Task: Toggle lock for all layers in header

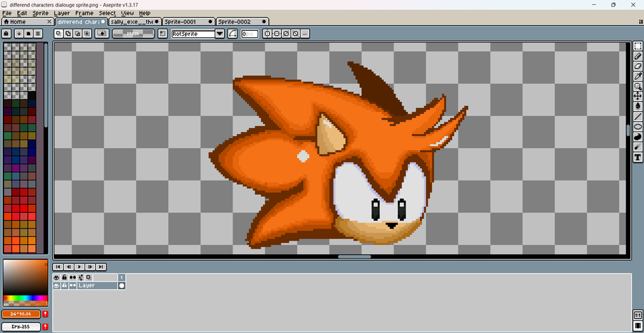Action: click(64, 278)
